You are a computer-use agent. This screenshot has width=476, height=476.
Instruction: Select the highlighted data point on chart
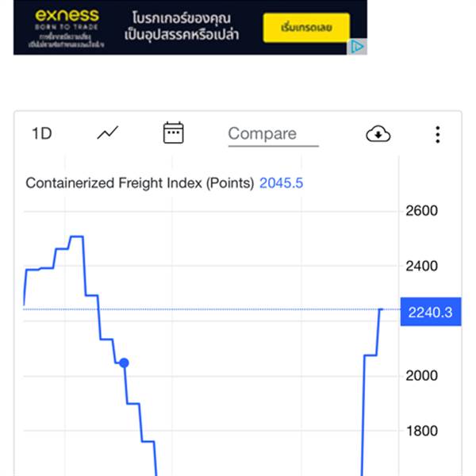124,363
